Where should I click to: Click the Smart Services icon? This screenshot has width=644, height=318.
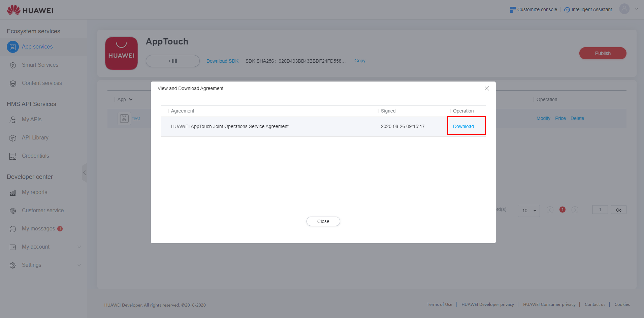tap(13, 65)
